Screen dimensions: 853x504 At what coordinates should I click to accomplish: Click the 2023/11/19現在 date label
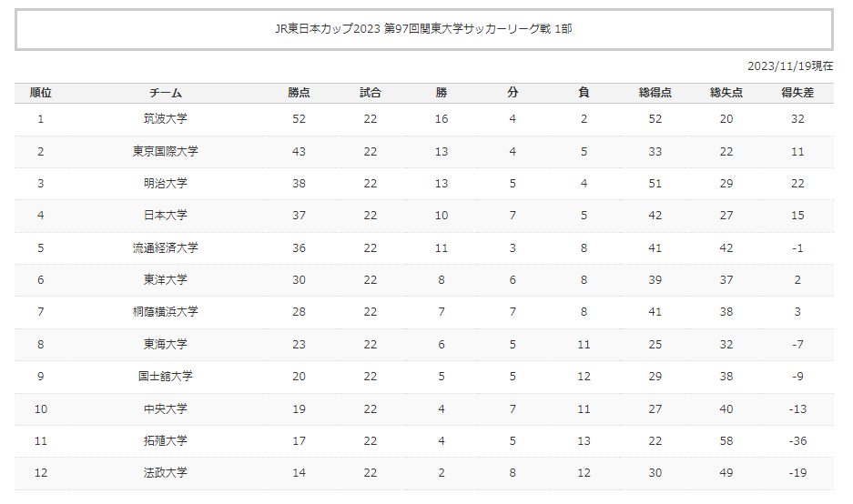[790, 66]
